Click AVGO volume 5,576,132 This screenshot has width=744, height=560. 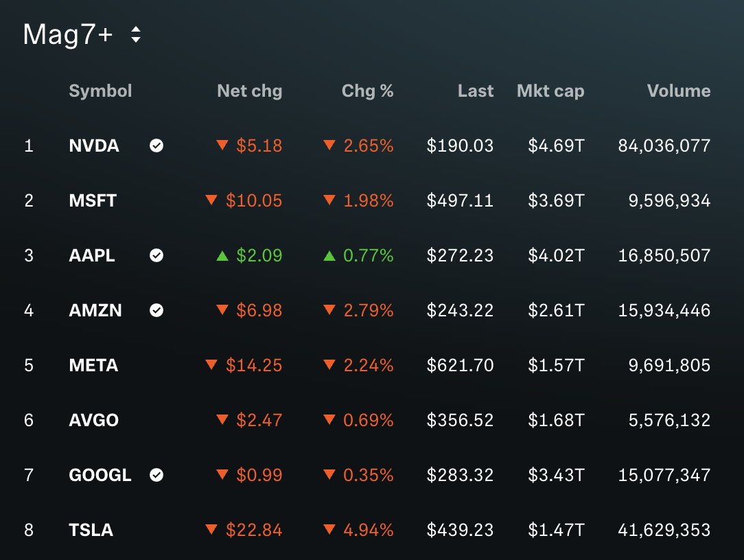tap(669, 420)
